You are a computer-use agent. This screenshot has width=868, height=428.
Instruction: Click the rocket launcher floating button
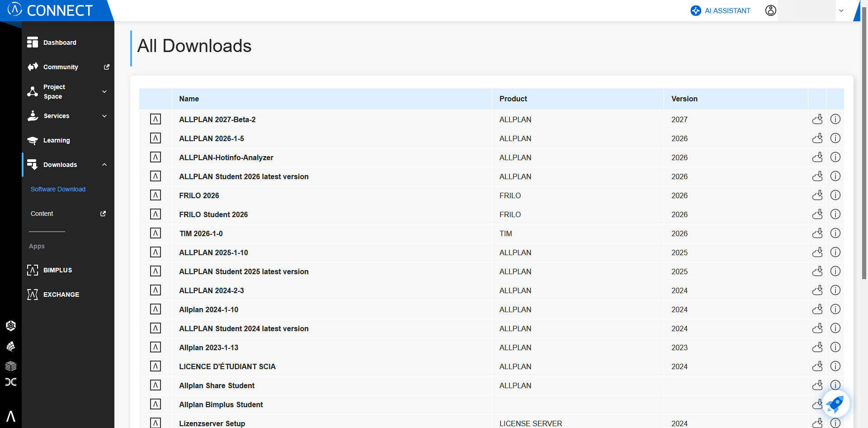(x=835, y=404)
